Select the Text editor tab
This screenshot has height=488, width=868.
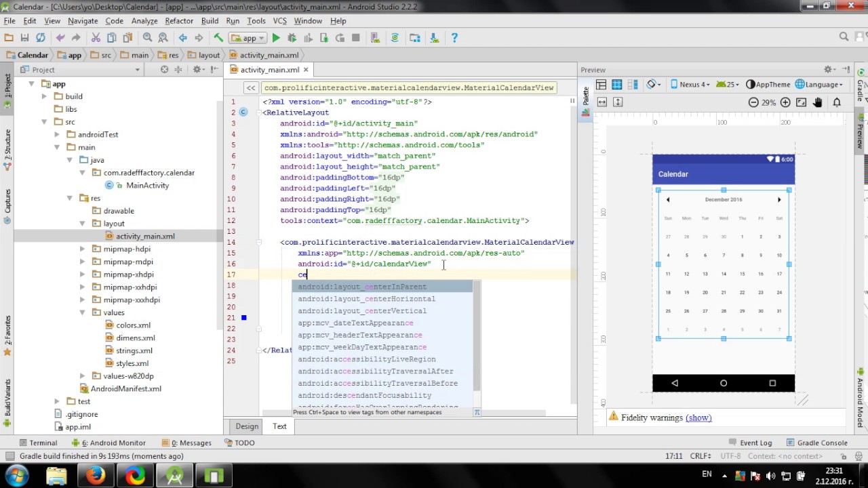tap(279, 426)
